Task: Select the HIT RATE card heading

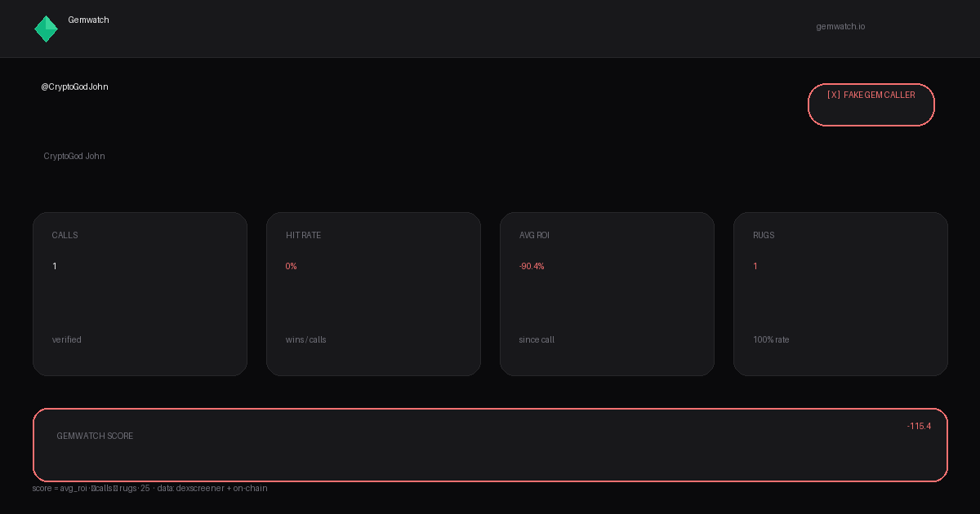Action: (303, 236)
